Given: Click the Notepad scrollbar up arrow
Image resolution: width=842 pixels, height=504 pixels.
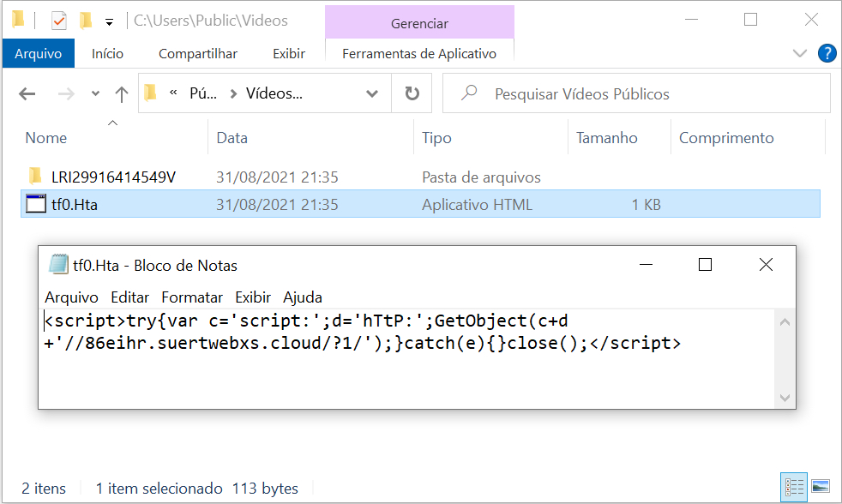Looking at the screenshot, I should [x=785, y=322].
